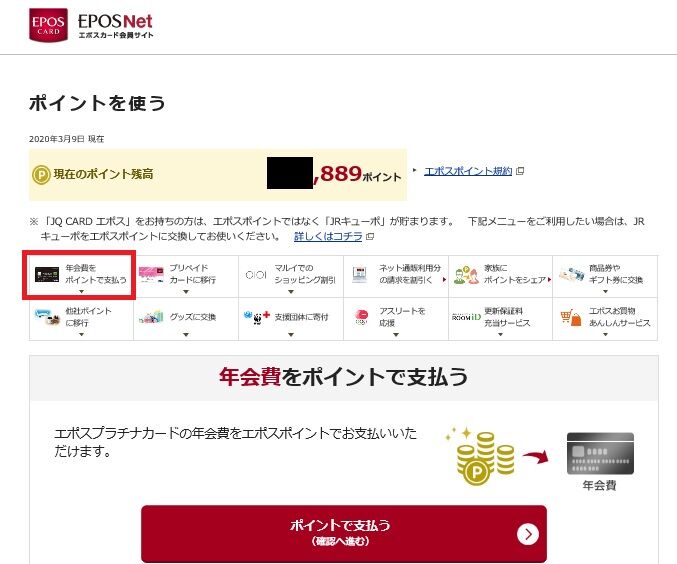Click the ROOM iD logo icon
The height and width of the screenshot is (564, 677).
(466, 317)
